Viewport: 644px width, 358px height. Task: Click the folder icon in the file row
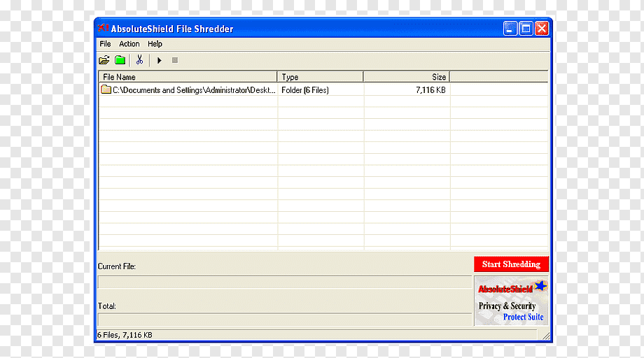(106, 89)
